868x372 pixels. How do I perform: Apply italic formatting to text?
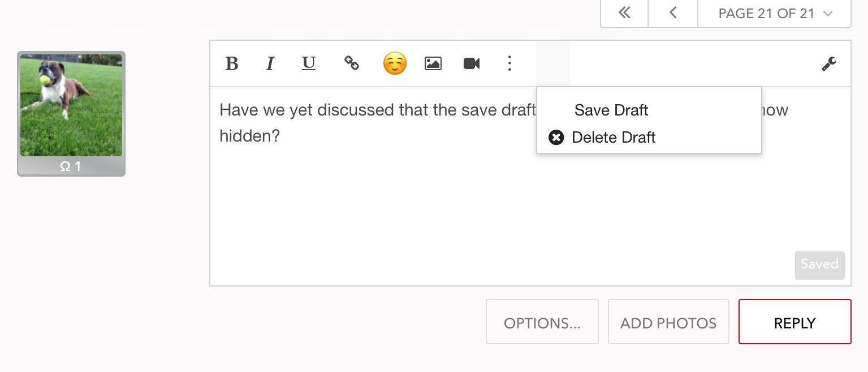(x=270, y=63)
